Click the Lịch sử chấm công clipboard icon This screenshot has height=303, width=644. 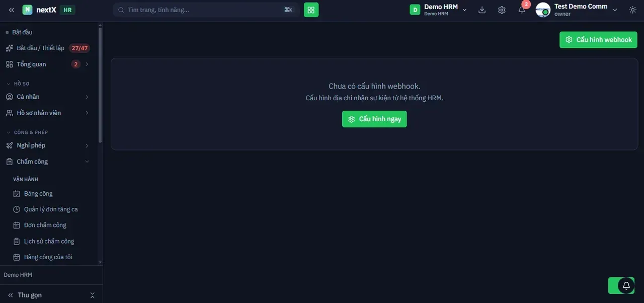point(17,241)
